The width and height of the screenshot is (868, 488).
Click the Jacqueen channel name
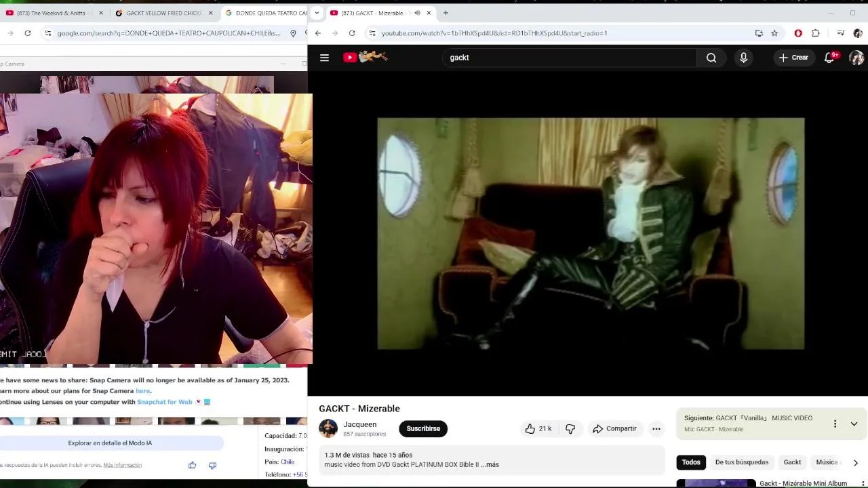[x=359, y=424]
